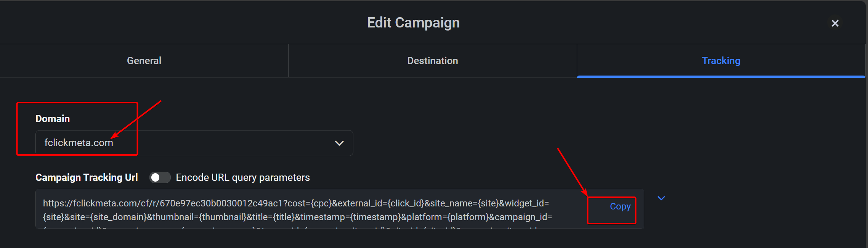
Task: Click the URL line starting with https://fclickmeta.com
Action: click(x=296, y=203)
